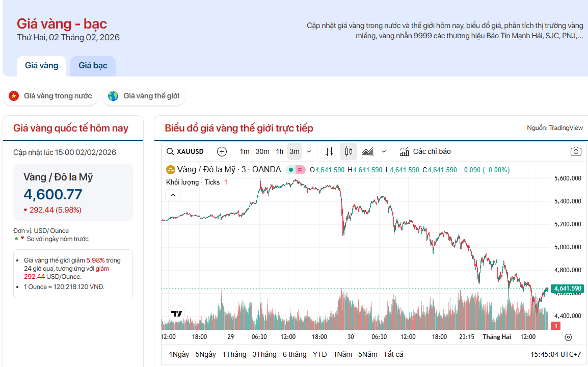Viewport: 588px width, 367px height.
Task: Toggle Giá vàng thế giới filter
Action: pos(144,96)
